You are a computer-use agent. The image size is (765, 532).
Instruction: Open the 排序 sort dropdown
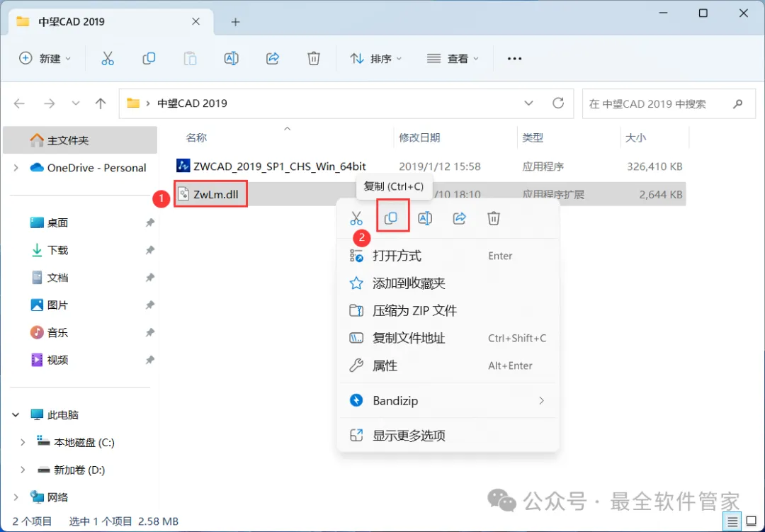tap(376, 59)
